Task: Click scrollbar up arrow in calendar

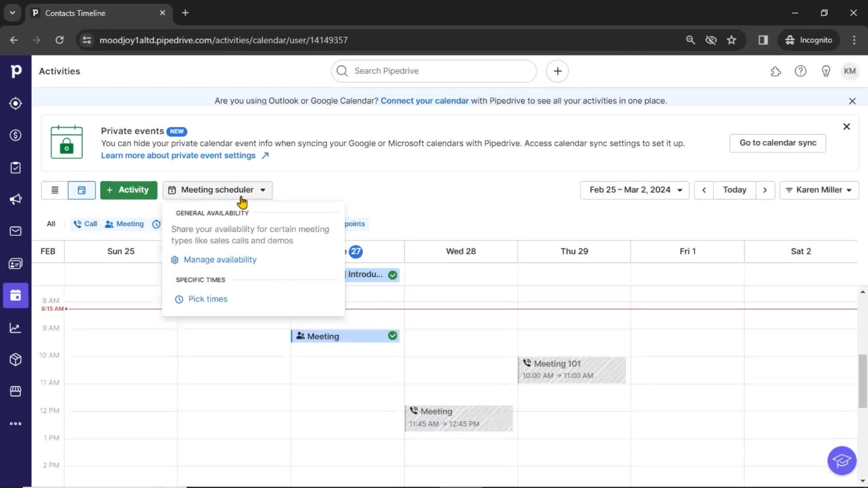Action: click(863, 292)
